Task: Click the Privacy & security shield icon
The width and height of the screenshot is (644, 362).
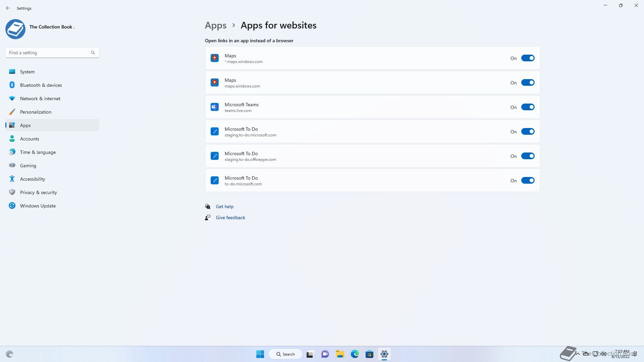Action: pos(12,192)
